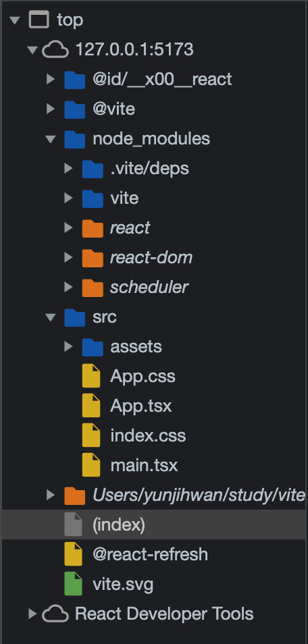
Task: Click the @react-refresh file icon
Action: pyautogui.click(x=73, y=554)
